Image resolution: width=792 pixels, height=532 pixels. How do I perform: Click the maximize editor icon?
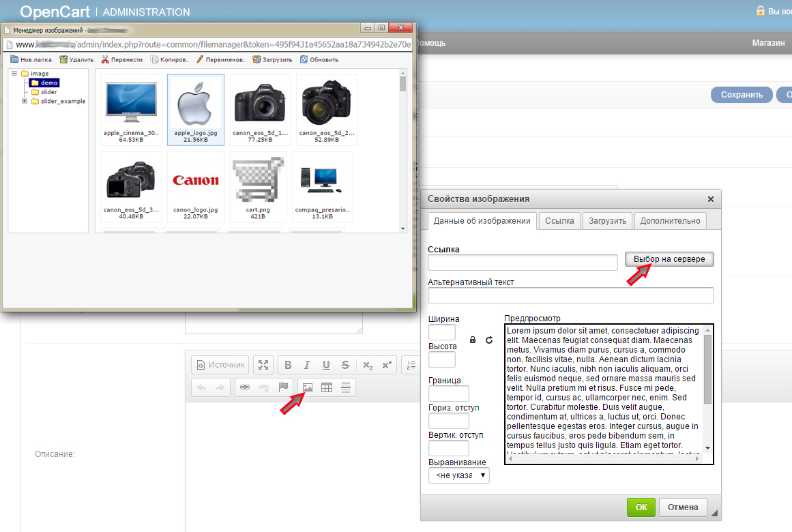(x=263, y=365)
